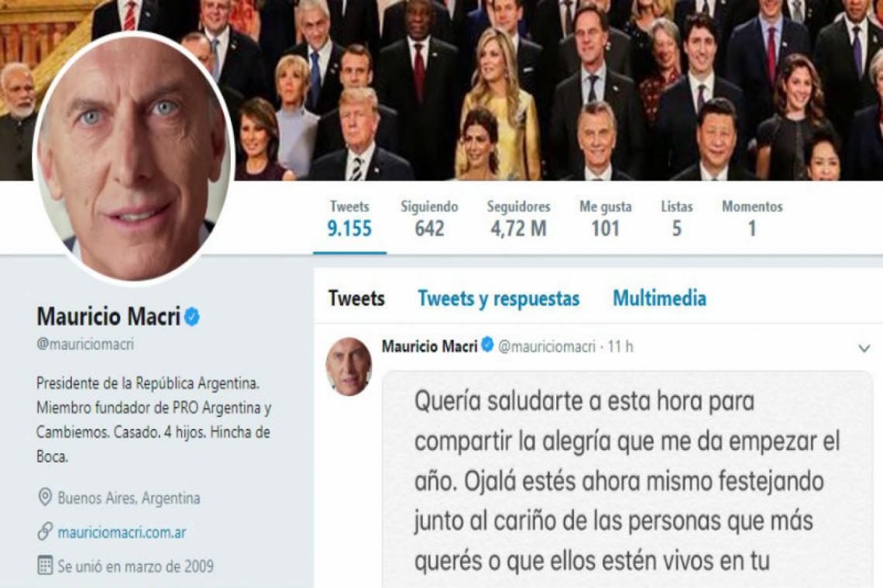The width and height of the screenshot is (883, 588).
Task: View the Seguidores 4,72 M stat
Action: coord(519,218)
